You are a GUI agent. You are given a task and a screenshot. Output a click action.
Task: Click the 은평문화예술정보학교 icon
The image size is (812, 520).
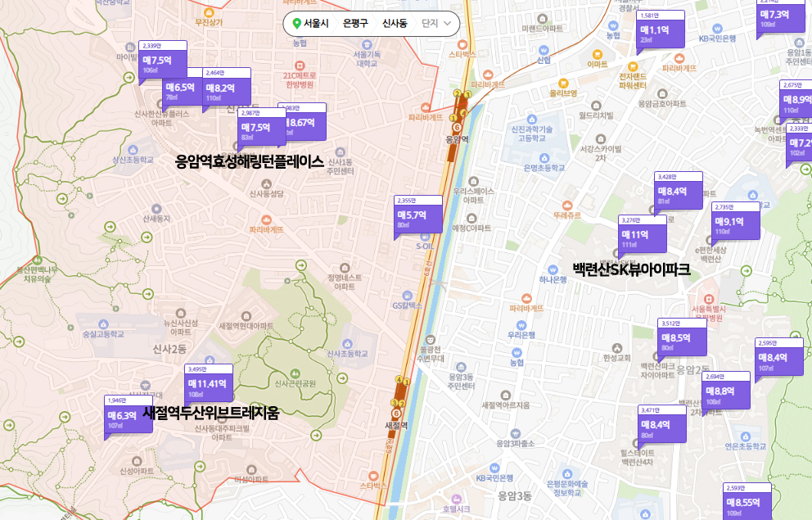click(567, 474)
